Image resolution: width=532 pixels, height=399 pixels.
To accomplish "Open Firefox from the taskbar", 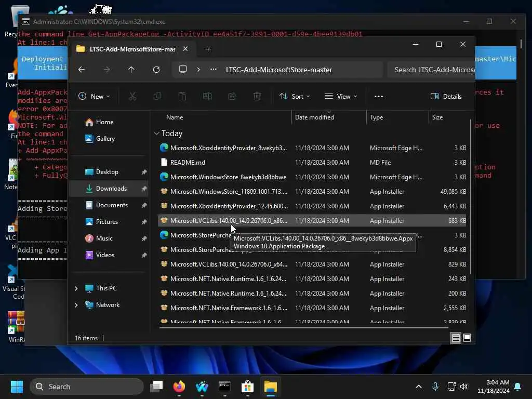I will [x=179, y=387].
